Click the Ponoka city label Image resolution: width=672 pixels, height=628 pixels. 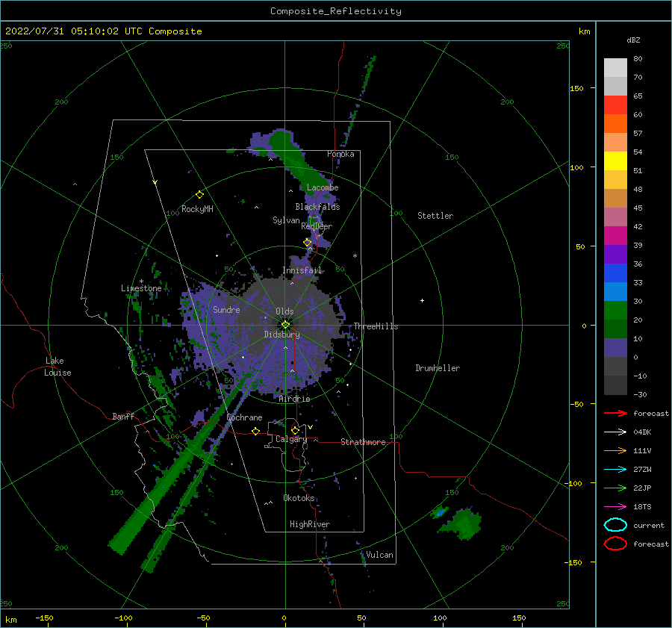(340, 154)
